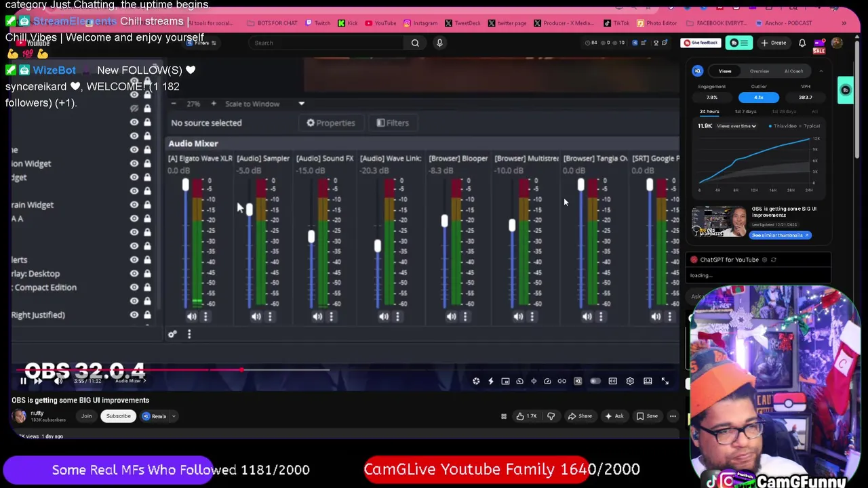Toggle visibility of rain Widget source
The image size is (868, 488).
click(134, 205)
